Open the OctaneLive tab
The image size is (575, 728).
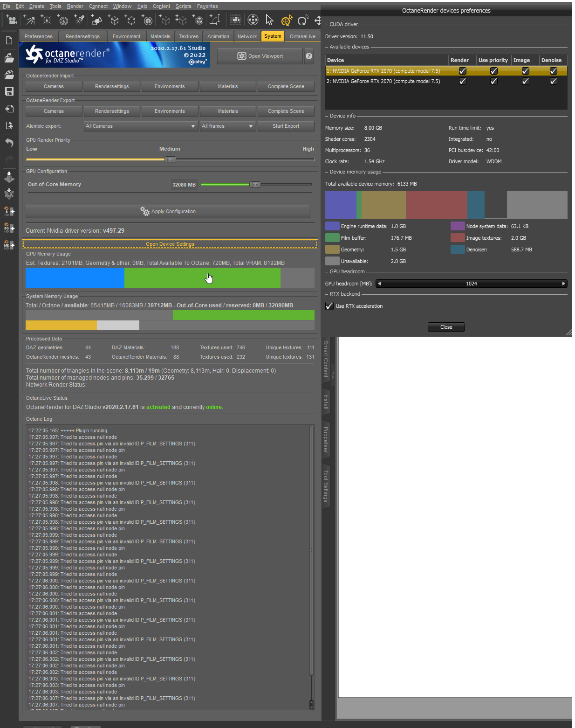pyautogui.click(x=302, y=36)
